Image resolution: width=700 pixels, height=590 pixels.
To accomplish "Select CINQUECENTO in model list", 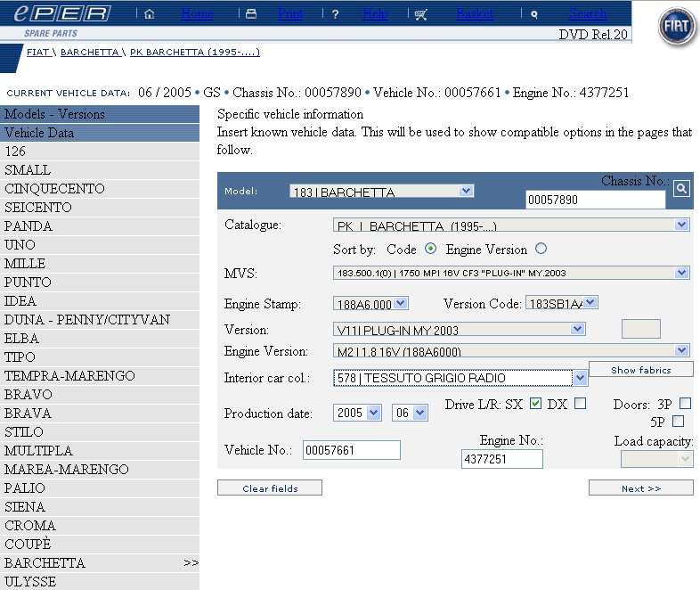I will (100, 189).
